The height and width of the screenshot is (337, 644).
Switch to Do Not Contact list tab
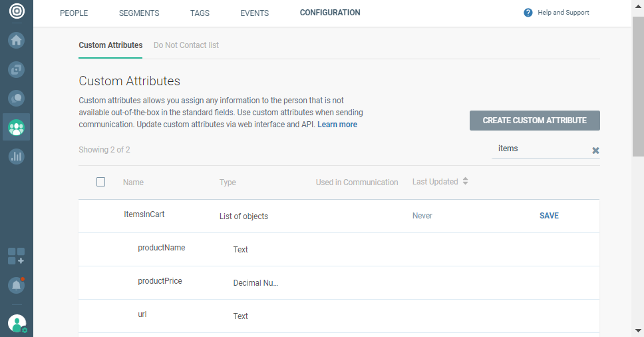pyautogui.click(x=186, y=45)
